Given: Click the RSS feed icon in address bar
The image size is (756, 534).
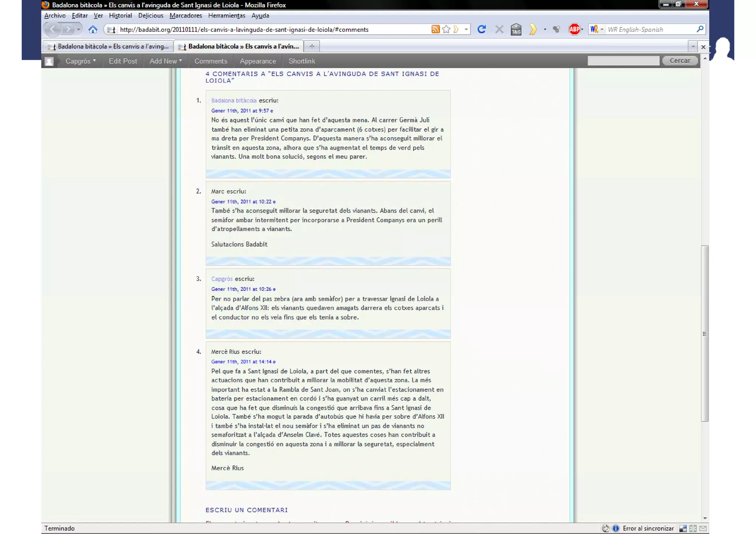Looking at the screenshot, I should pyautogui.click(x=435, y=30).
